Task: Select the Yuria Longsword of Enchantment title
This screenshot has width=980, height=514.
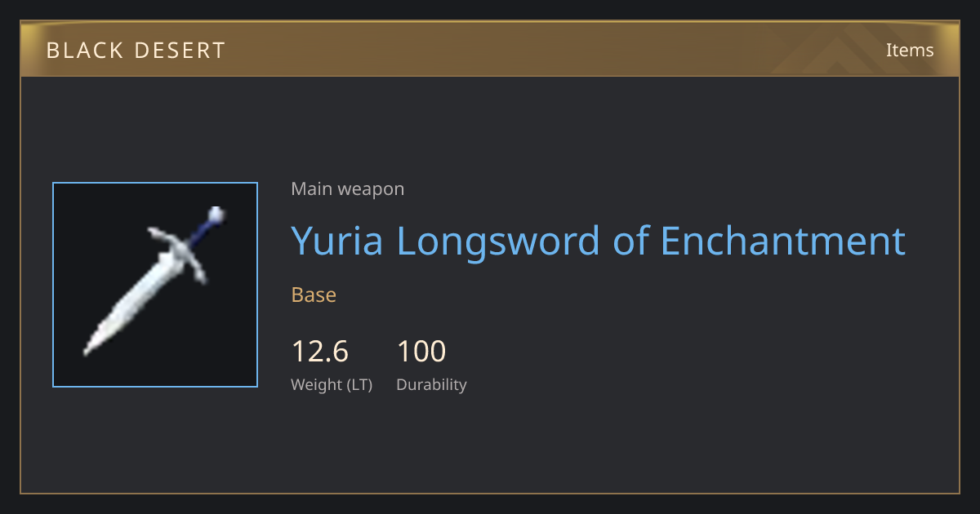Action: (599, 241)
